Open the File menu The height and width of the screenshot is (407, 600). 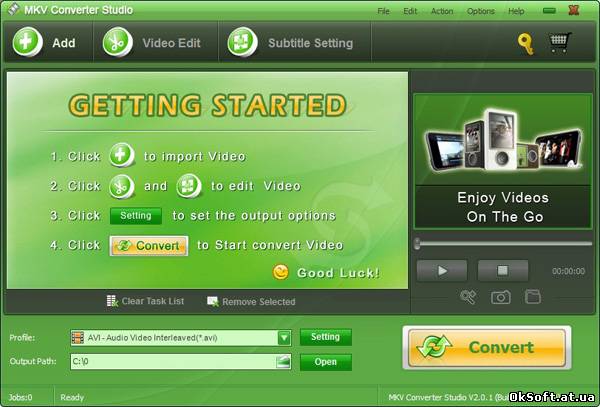(x=383, y=11)
